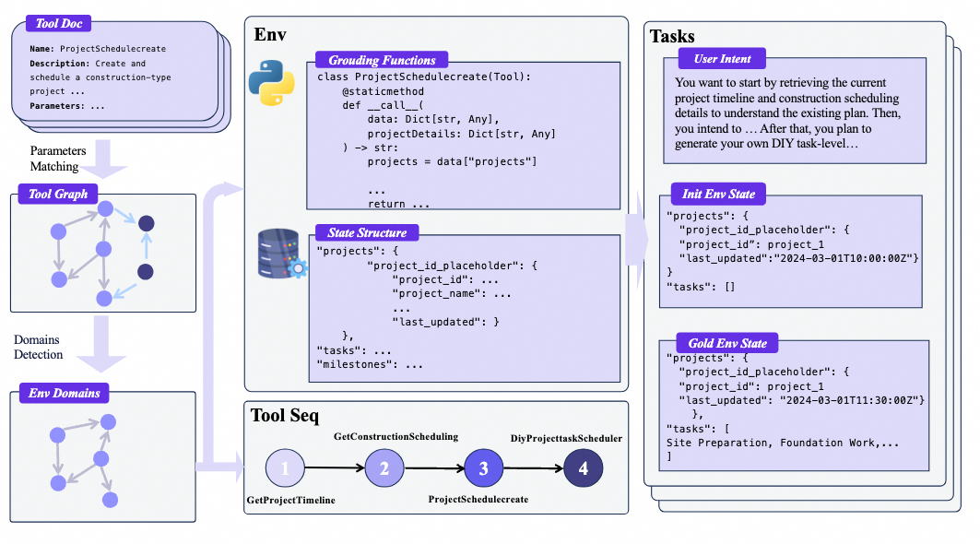Viewport: 980px width, 544px height.
Task: Click the Python logo icon
Action: click(x=271, y=83)
